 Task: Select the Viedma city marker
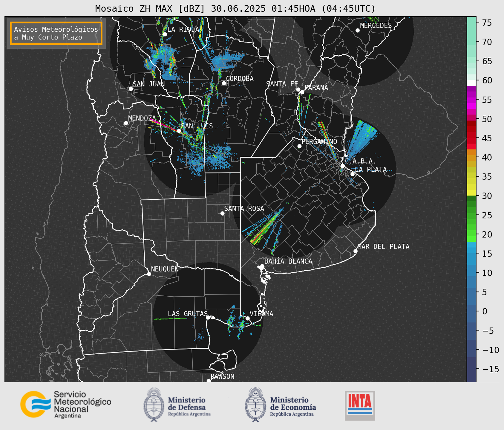[x=248, y=318]
